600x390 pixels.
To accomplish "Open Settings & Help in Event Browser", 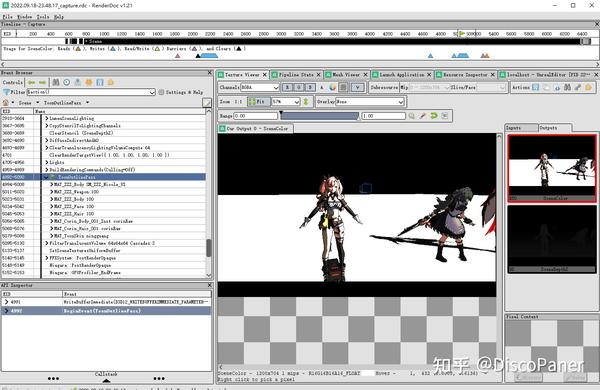I will (181, 92).
